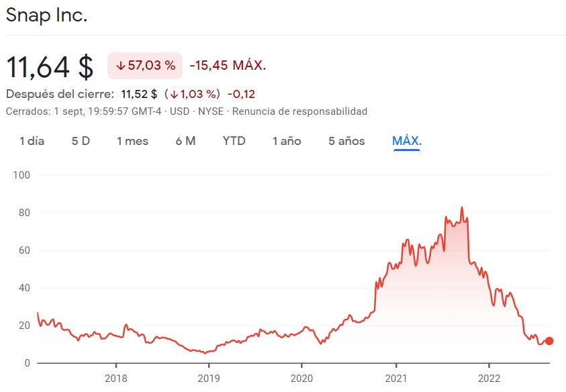Click the Snap Inc. company title
Screen dimensions: 566x392
pyautogui.click(x=46, y=15)
